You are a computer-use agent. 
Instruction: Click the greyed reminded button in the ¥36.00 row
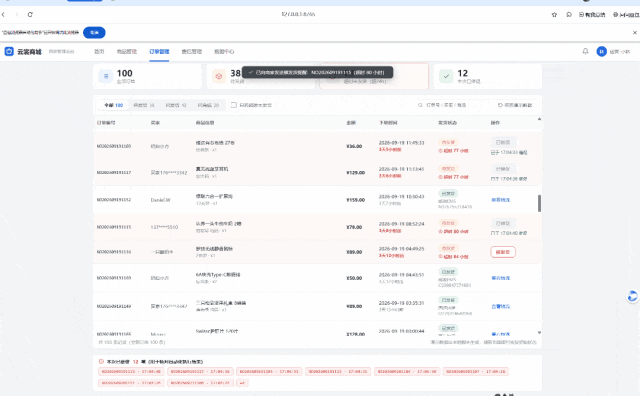[503, 142]
